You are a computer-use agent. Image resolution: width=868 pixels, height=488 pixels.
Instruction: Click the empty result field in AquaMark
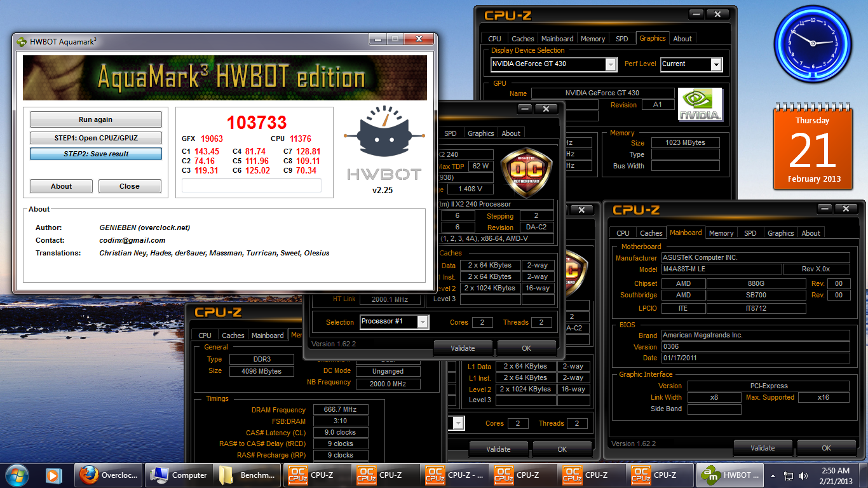coord(252,186)
